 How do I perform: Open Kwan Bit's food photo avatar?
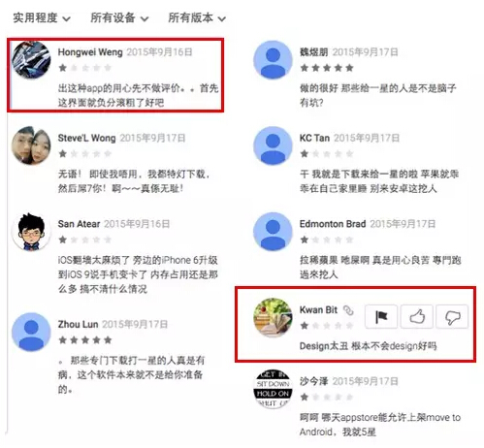(x=273, y=317)
